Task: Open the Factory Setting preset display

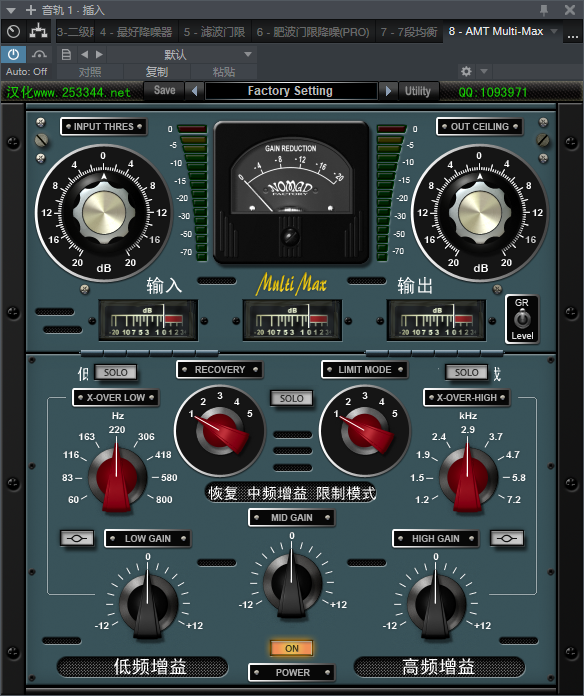Action: coord(291,91)
